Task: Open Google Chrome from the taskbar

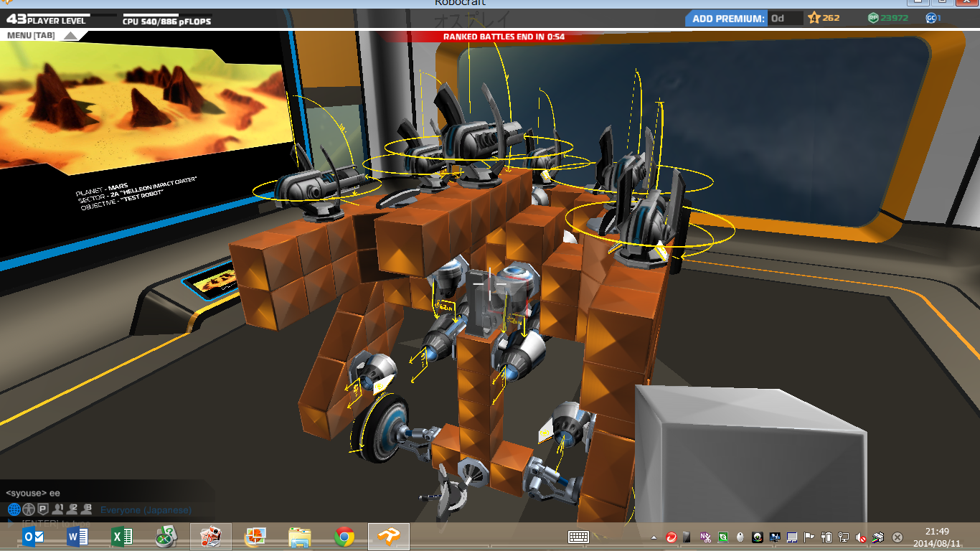Action: 344,537
